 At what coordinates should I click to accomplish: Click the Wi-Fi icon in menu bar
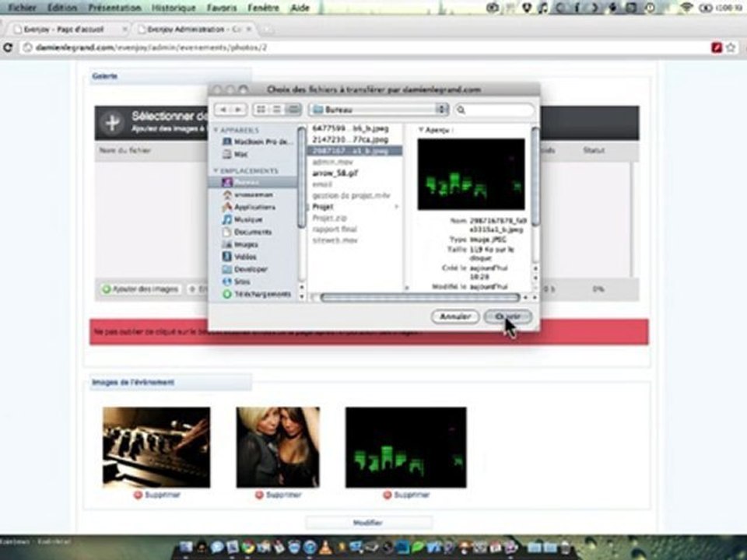pyautogui.click(x=686, y=8)
